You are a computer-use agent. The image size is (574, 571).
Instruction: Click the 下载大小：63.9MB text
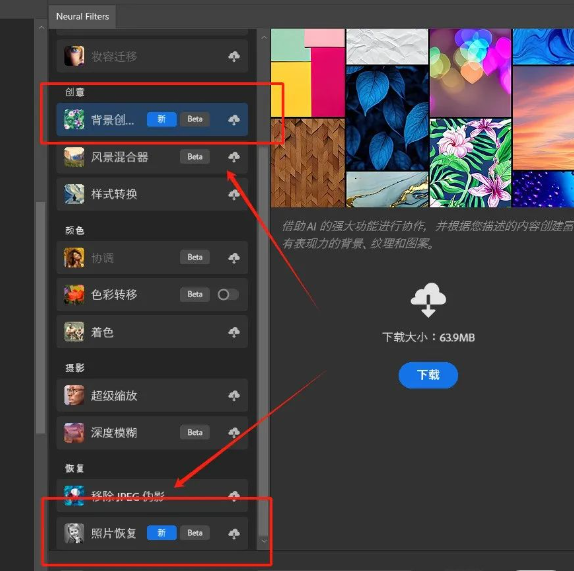click(x=428, y=337)
